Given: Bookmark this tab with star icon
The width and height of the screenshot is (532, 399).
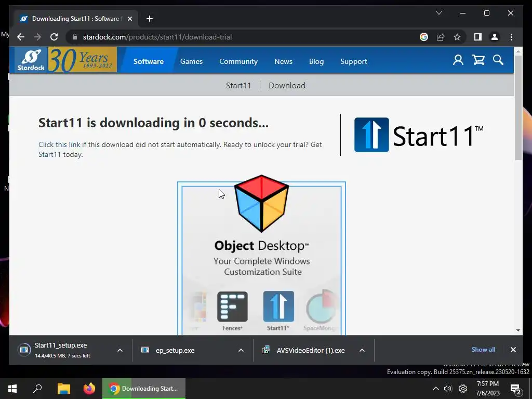Looking at the screenshot, I should point(457,37).
